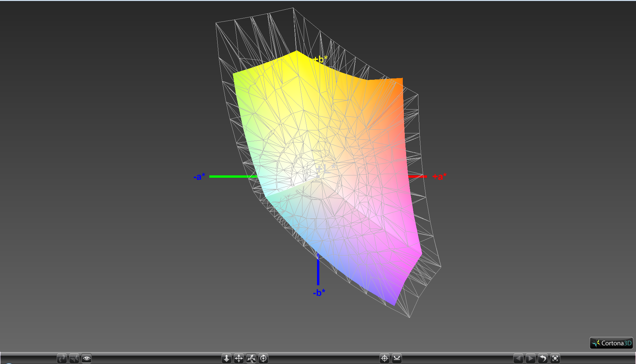Activate the Plan vertical-arrows tool
Image resolution: width=636 pixels, height=364 pixels.
coord(227,358)
